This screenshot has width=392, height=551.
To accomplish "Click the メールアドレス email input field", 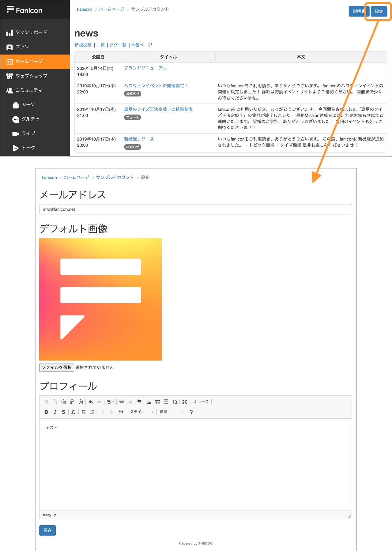I will click(x=195, y=209).
